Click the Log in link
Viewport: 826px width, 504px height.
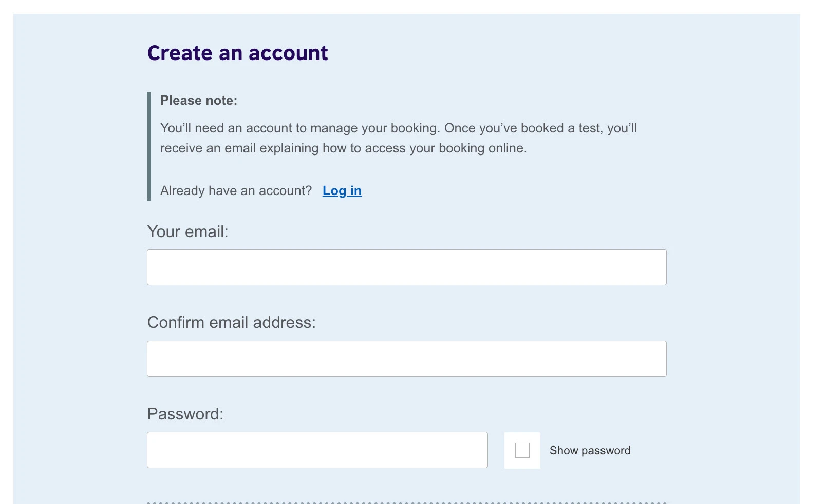tap(342, 191)
